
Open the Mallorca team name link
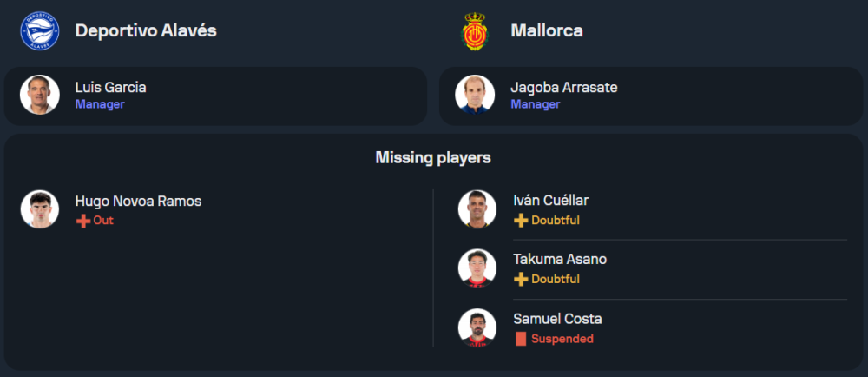point(547,30)
